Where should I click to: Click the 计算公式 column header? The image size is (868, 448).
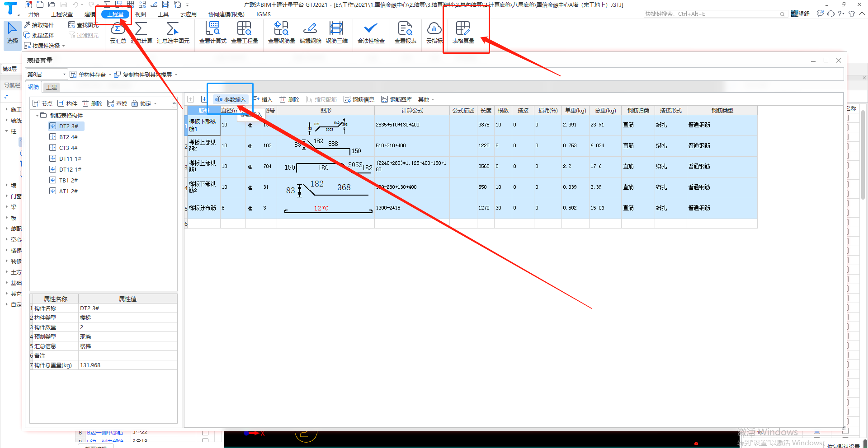click(412, 110)
